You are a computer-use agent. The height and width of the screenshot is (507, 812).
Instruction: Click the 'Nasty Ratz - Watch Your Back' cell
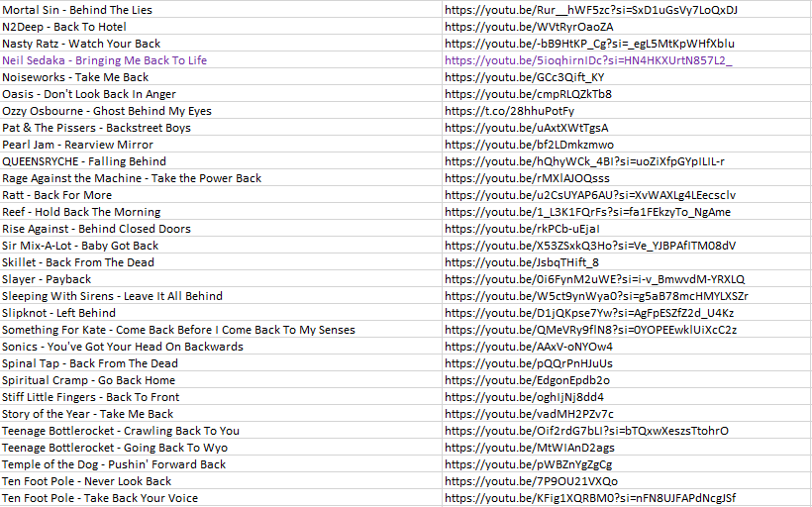(x=221, y=43)
